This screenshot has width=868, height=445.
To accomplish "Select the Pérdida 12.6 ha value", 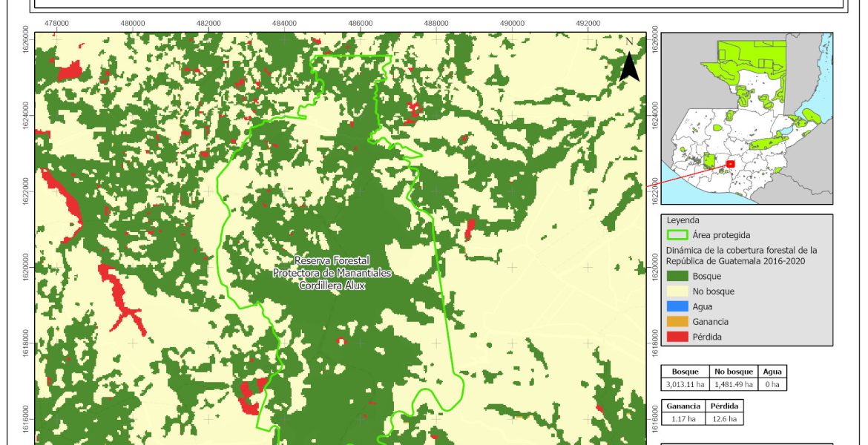I will tap(722, 419).
